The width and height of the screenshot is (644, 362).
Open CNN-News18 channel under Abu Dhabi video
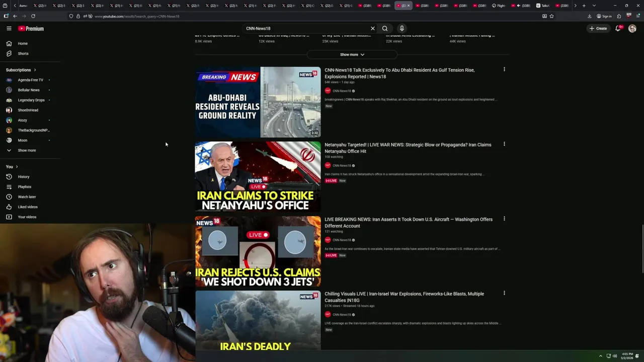pos(342,91)
